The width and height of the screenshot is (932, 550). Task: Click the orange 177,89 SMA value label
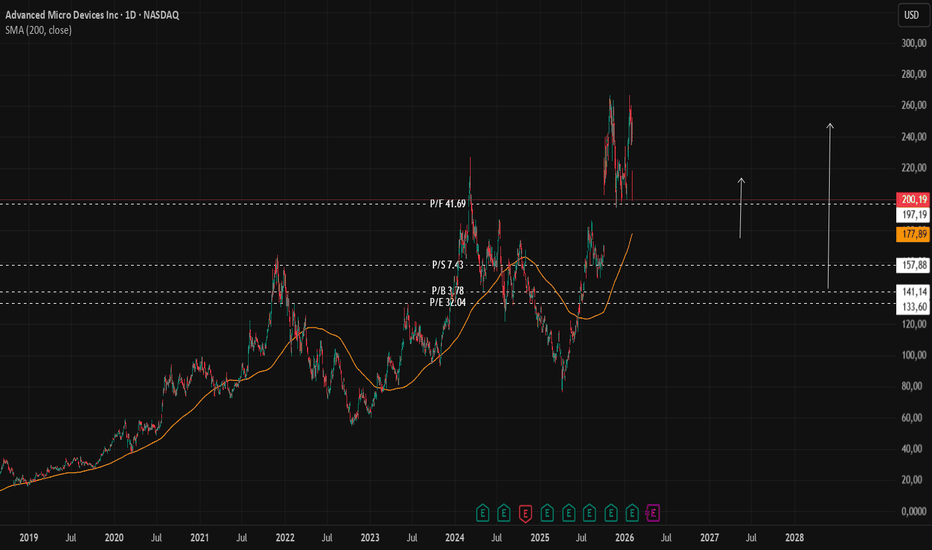[913, 234]
